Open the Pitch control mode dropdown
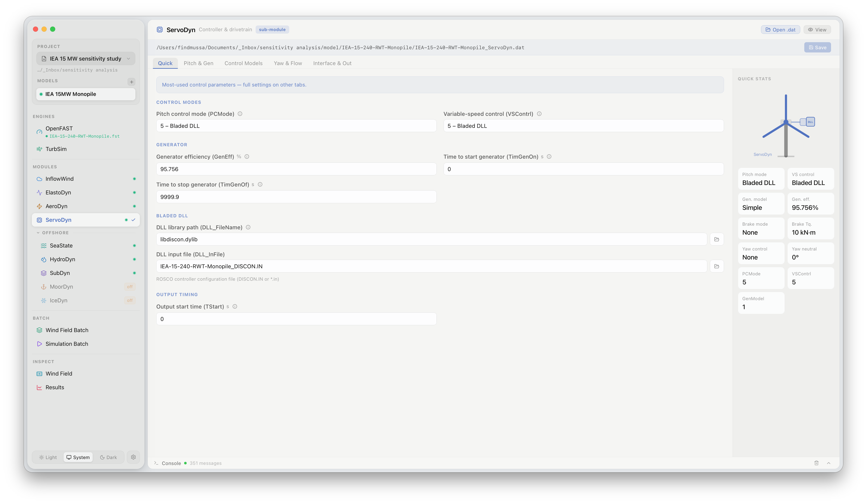The width and height of the screenshot is (867, 504). [x=296, y=126]
